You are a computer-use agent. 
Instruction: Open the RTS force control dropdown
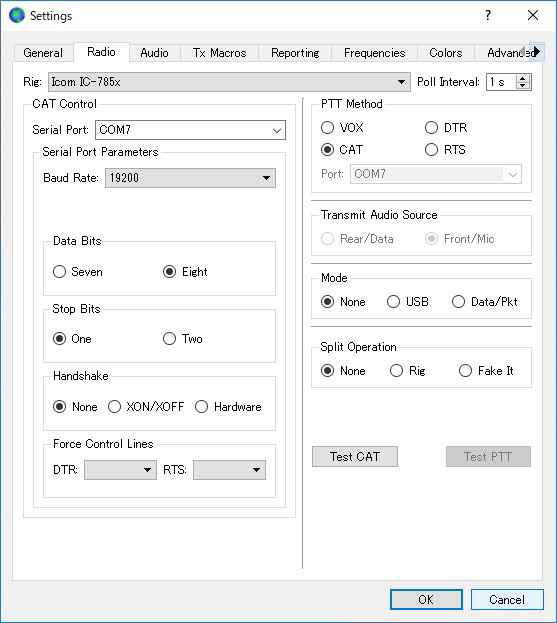click(229, 470)
